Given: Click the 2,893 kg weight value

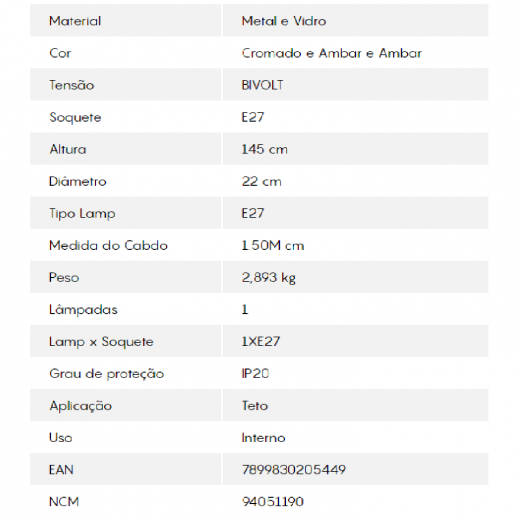Looking at the screenshot, I should [x=269, y=278].
